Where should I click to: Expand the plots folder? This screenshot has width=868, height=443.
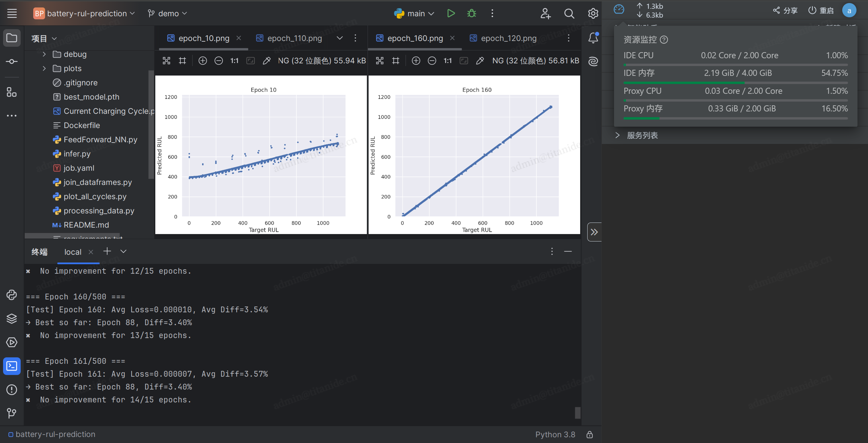44,68
